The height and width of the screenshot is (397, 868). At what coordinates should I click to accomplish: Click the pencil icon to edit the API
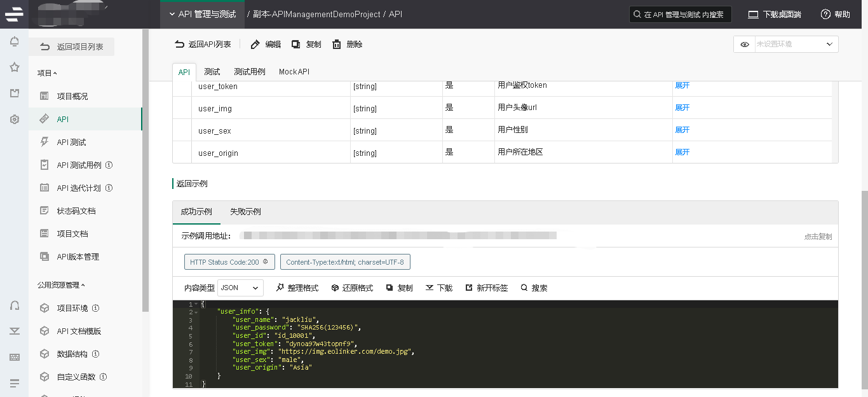point(255,45)
